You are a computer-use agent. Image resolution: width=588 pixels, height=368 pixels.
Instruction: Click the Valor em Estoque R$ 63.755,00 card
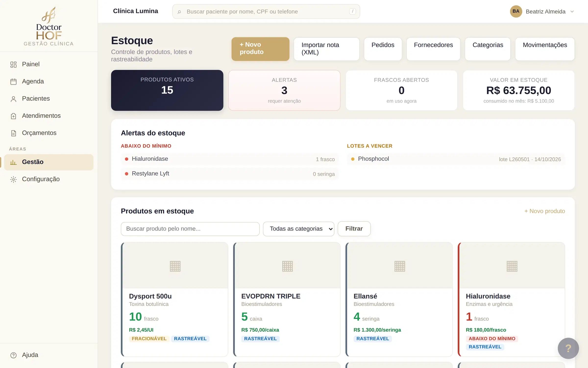click(x=518, y=90)
